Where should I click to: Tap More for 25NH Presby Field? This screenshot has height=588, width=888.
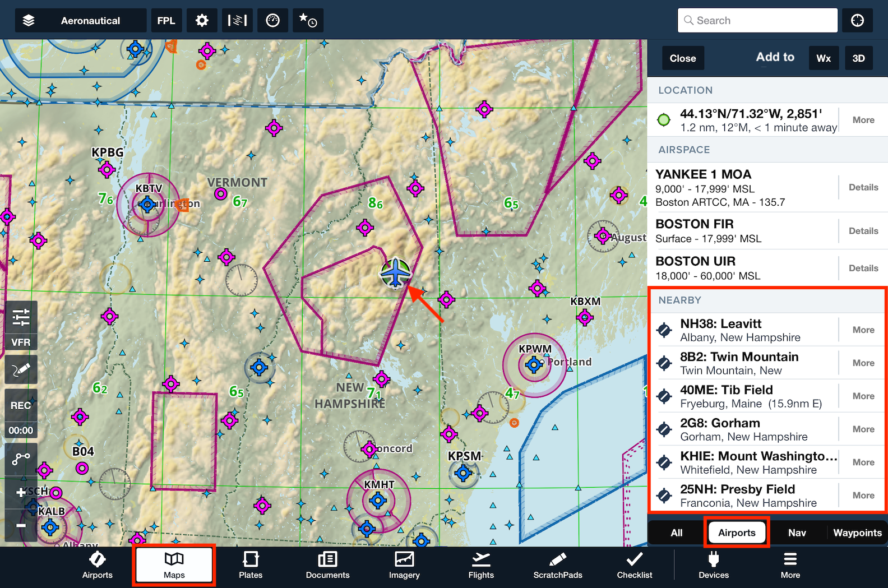coord(863,496)
